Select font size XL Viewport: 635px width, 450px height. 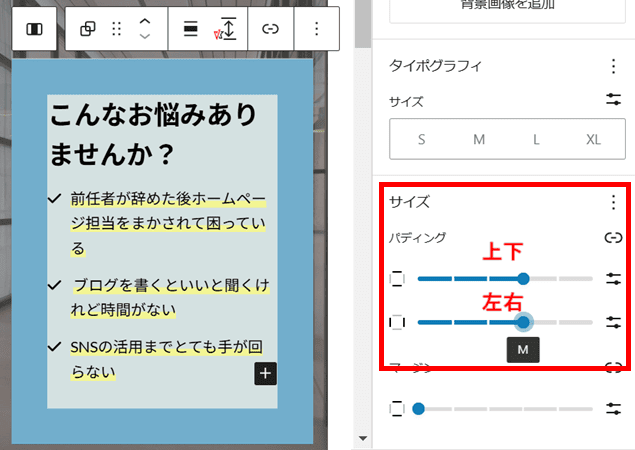593,139
